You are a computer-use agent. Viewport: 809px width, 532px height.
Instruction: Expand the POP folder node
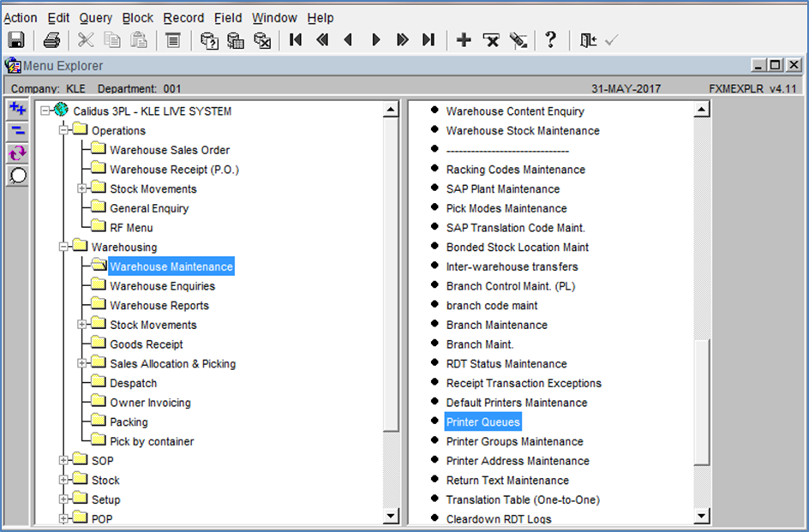63,518
